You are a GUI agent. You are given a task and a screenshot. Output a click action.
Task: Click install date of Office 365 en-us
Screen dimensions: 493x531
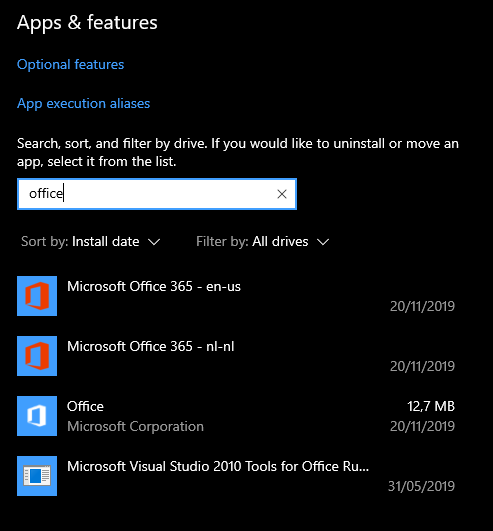click(422, 306)
